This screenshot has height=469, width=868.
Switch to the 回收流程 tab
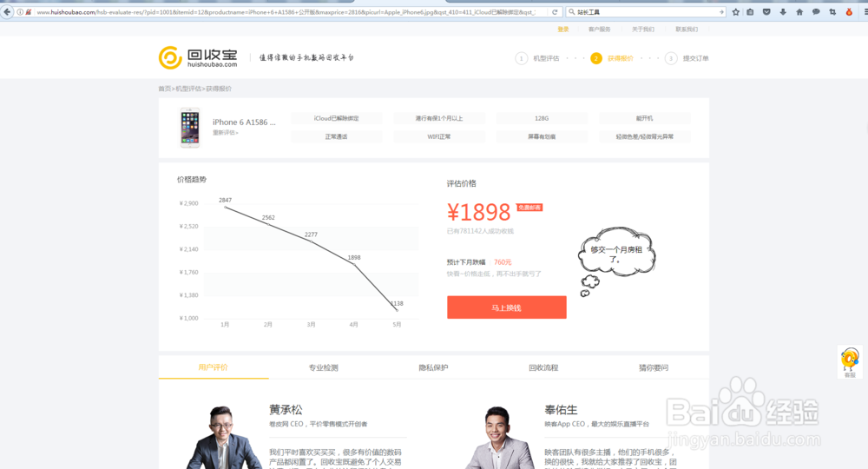tap(543, 367)
